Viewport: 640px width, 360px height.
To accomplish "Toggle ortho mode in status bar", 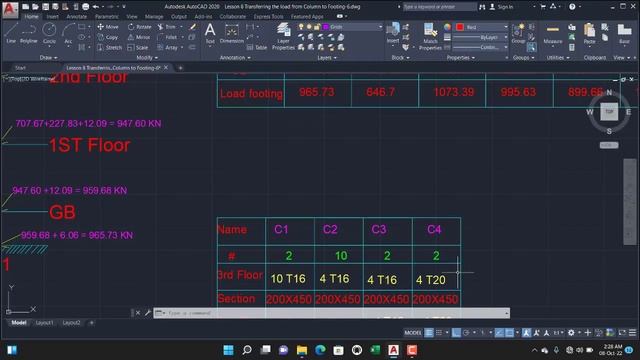I will (456, 333).
